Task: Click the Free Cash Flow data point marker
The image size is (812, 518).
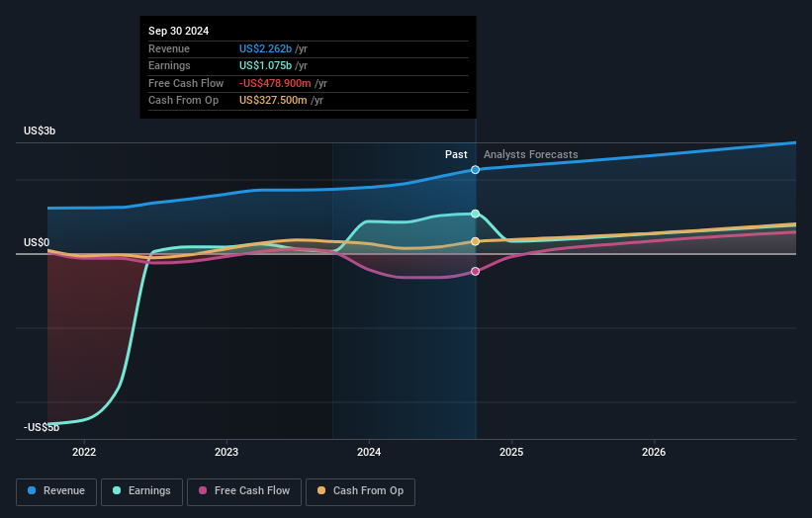Action: (x=475, y=271)
